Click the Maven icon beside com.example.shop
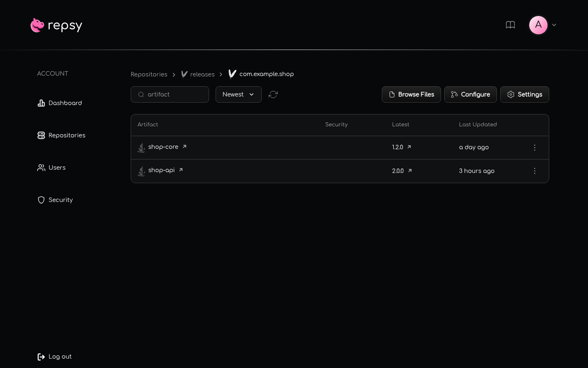 click(x=232, y=74)
